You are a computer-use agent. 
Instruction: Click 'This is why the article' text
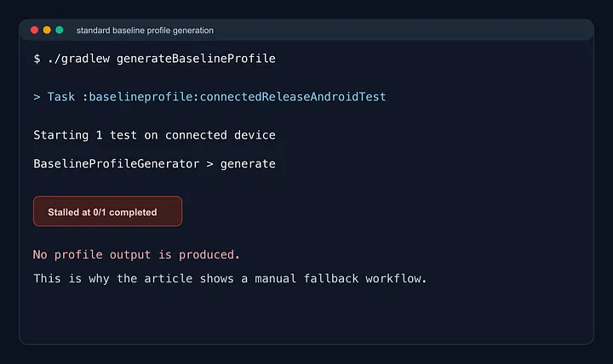(113, 278)
